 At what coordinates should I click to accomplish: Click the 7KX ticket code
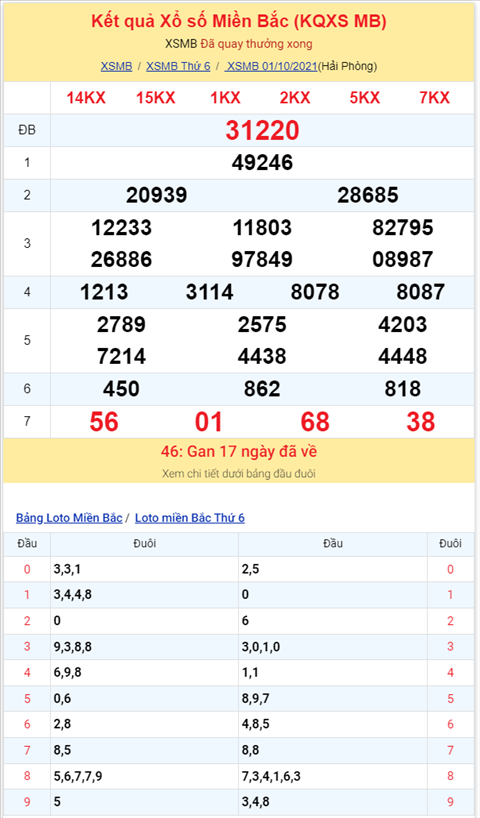click(435, 98)
